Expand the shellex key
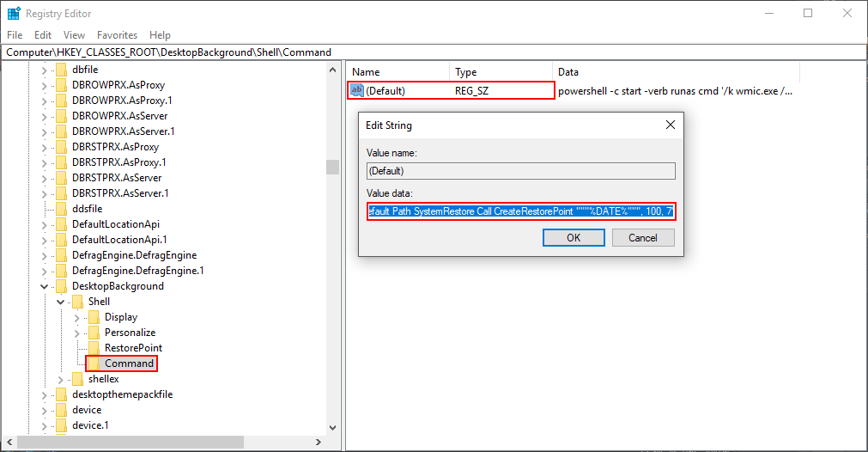This screenshot has width=868, height=452. (60, 380)
